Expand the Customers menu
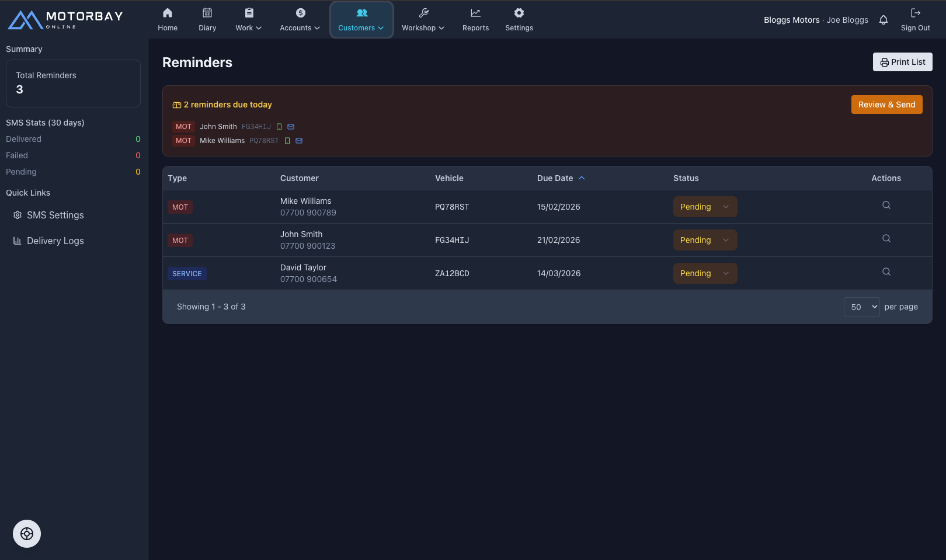Image resolution: width=946 pixels, height=560 pixels. pos(361,20)
